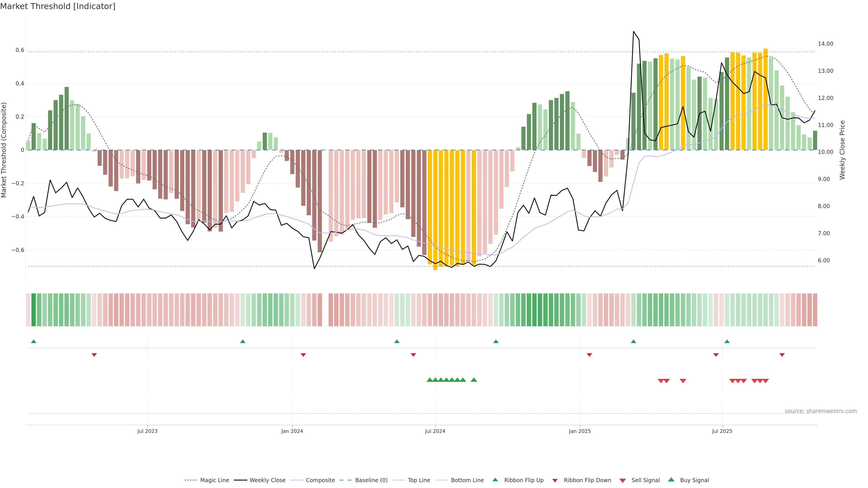Click first green ribbon flip up marker
868x488 pixels.
click(x=34, y=342)
